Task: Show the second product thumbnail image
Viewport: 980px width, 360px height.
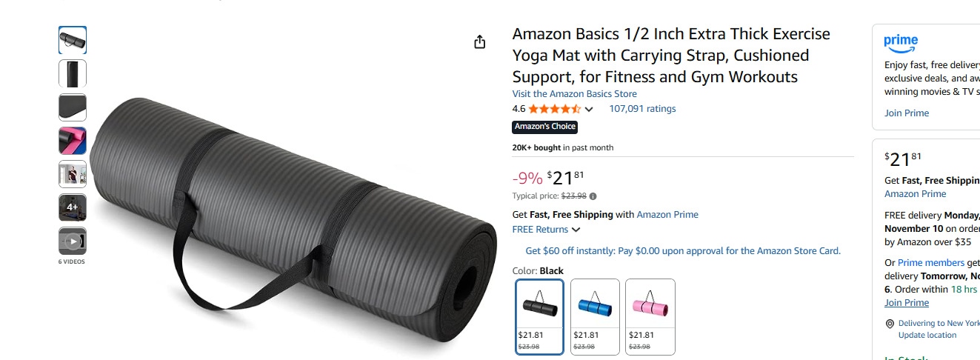Action: pos(73,73)
